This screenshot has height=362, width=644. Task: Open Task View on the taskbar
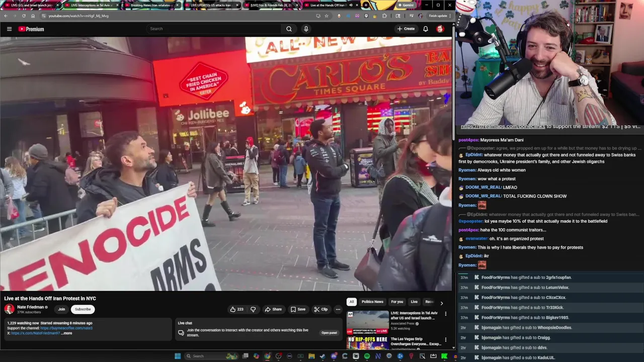pyautogui.click(x=245, y=356)
